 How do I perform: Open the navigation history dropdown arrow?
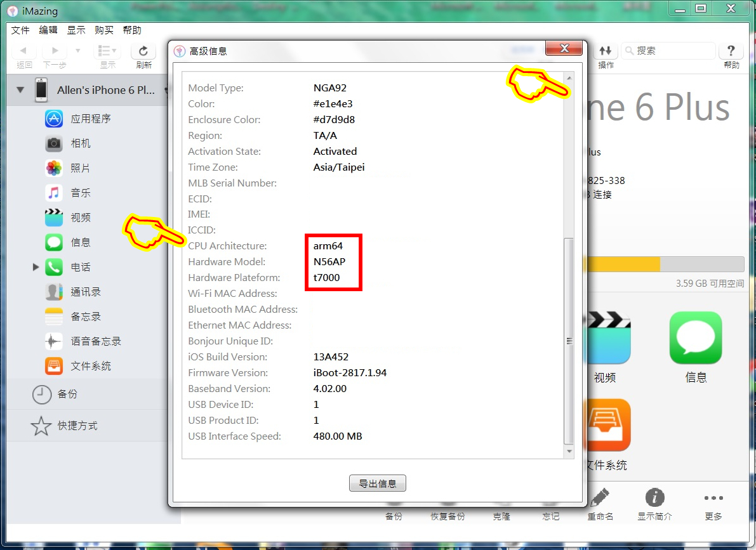(x=77, y=51)
